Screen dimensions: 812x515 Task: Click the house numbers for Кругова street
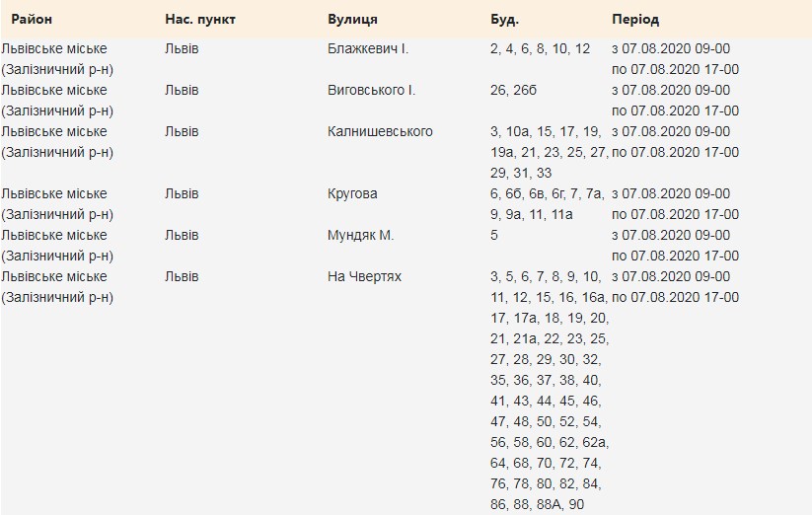tap(548, 203)
